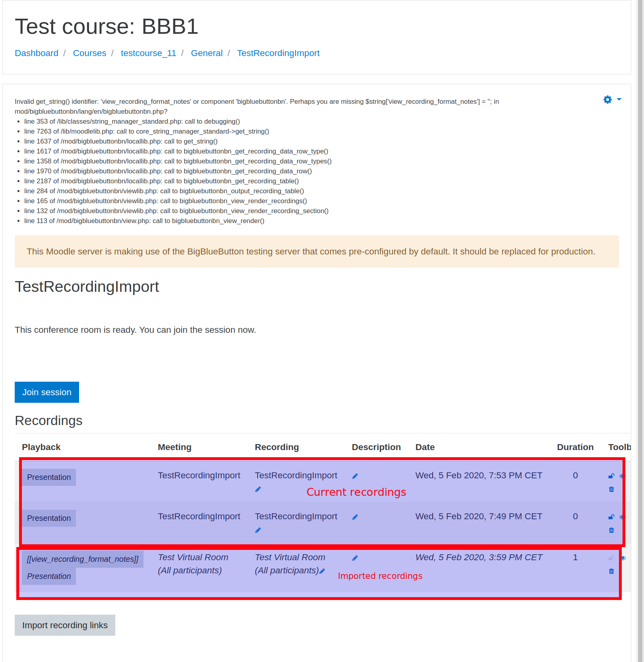Delete the 3:59 PM imported recording
Image resolution: width=644 pixels, height=662 pixels.
pyautogui.click(x=611, y=571)
